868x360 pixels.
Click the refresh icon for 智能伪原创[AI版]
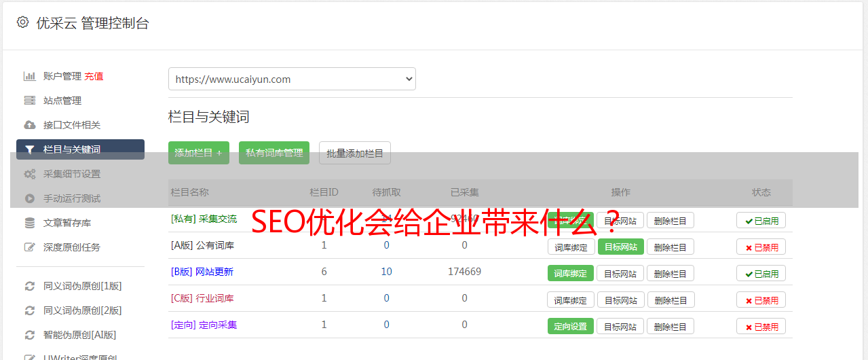pyautogui.click(x=29, y=335)
